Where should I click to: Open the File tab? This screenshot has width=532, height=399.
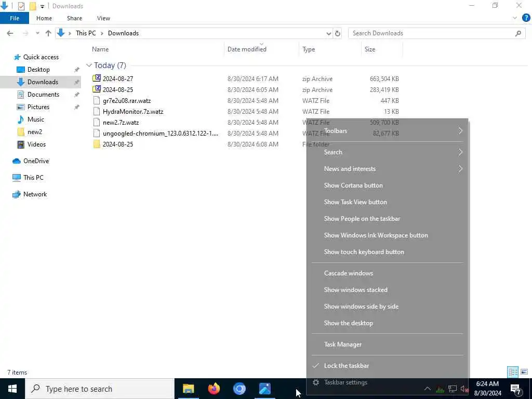tap(15, 18)
